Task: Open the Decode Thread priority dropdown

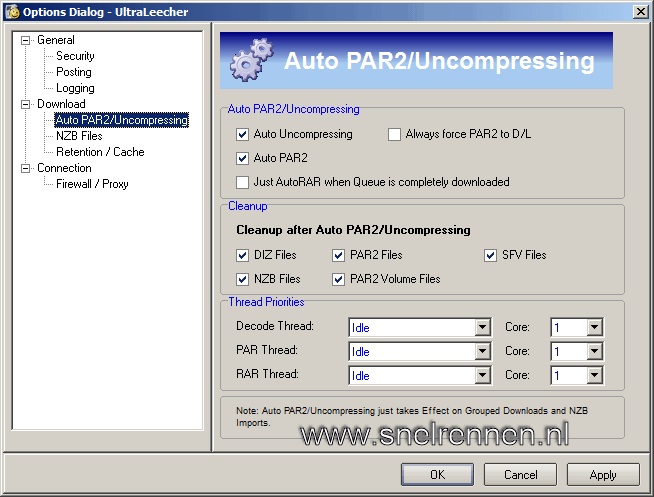Action: tap(483, 327)
